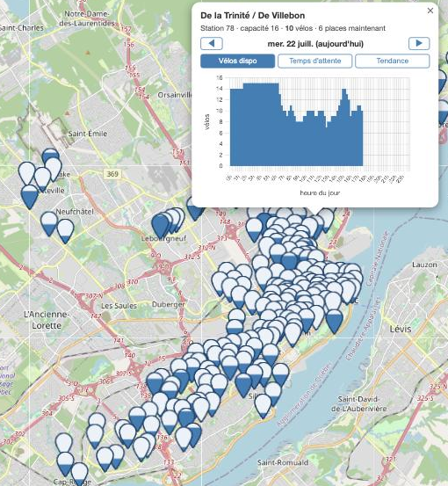Click the Les Saules map label
This screenshot has height=486, width=448.
tap(119, 306)
